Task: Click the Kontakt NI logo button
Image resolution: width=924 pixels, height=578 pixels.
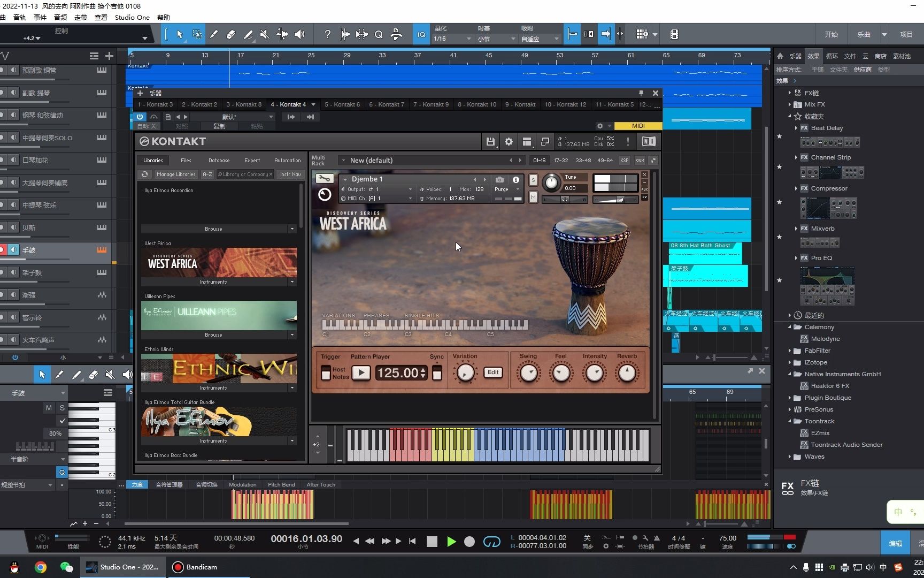Action: click(649, 141)
